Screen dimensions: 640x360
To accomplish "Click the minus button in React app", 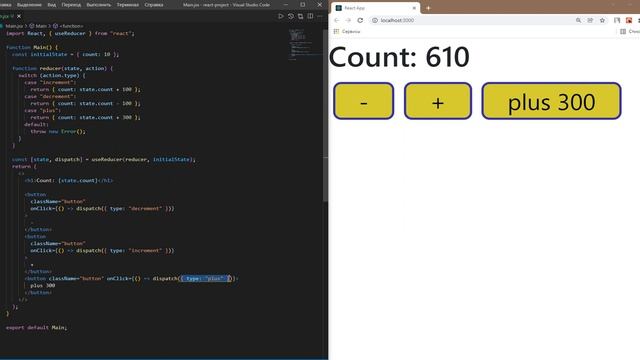I will pyautogui.click(x=363, y=101).
